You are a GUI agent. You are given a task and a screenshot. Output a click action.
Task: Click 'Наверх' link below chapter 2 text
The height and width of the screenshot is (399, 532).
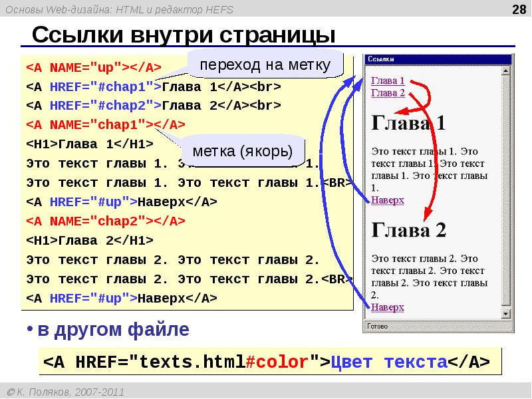(x=387, y=307)
